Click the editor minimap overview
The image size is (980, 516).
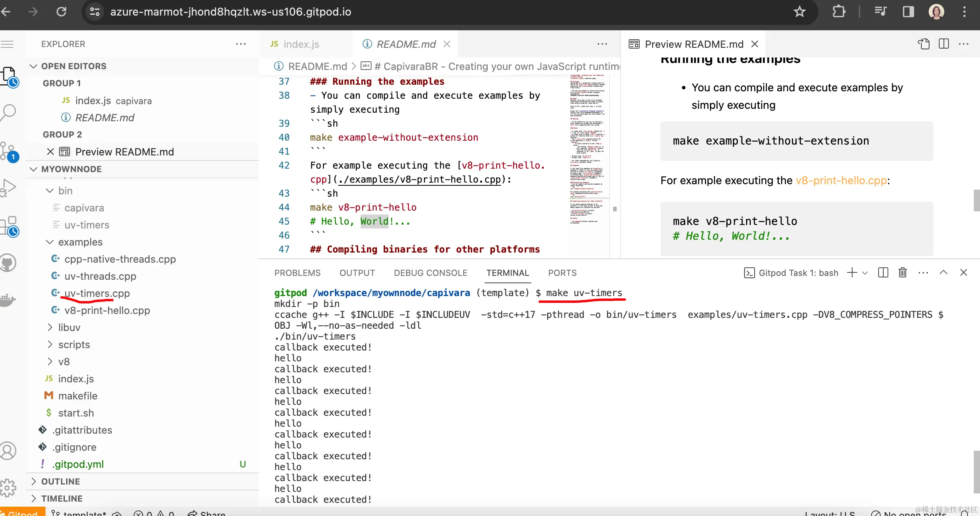pyautogui.click(x=588, y=148)
